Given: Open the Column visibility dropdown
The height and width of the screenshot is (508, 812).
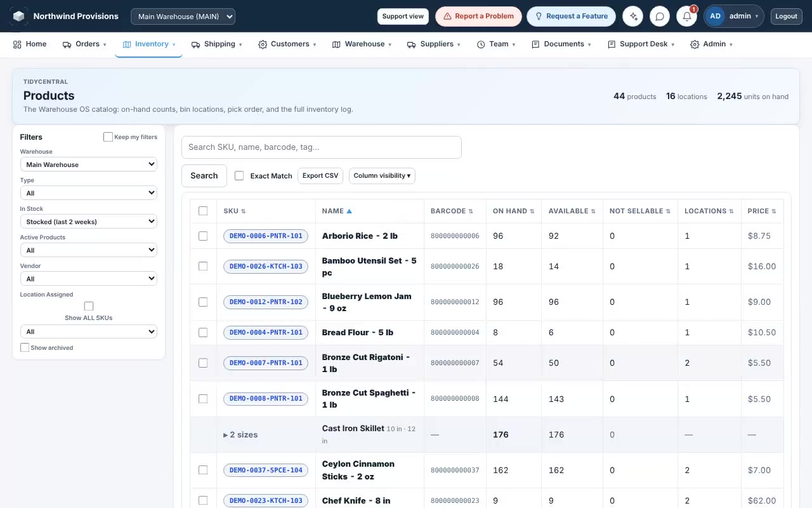Looking at the screenshot, I should pos(382,176).
